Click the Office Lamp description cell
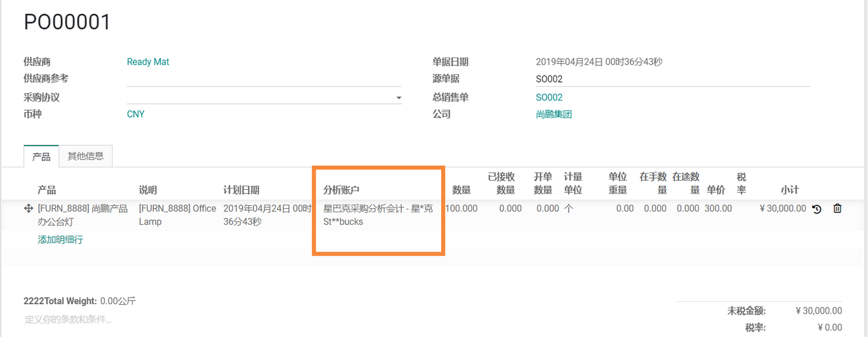868x337 pixels. pos(178,215)
